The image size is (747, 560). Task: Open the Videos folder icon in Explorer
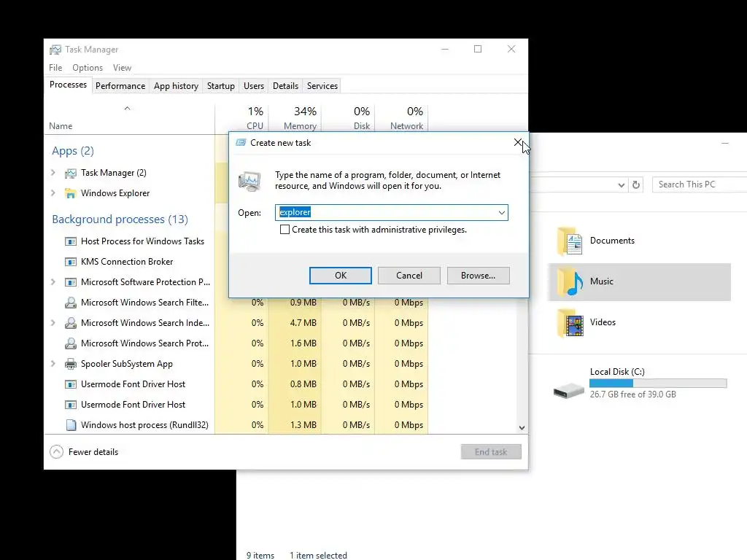(569, 322)
